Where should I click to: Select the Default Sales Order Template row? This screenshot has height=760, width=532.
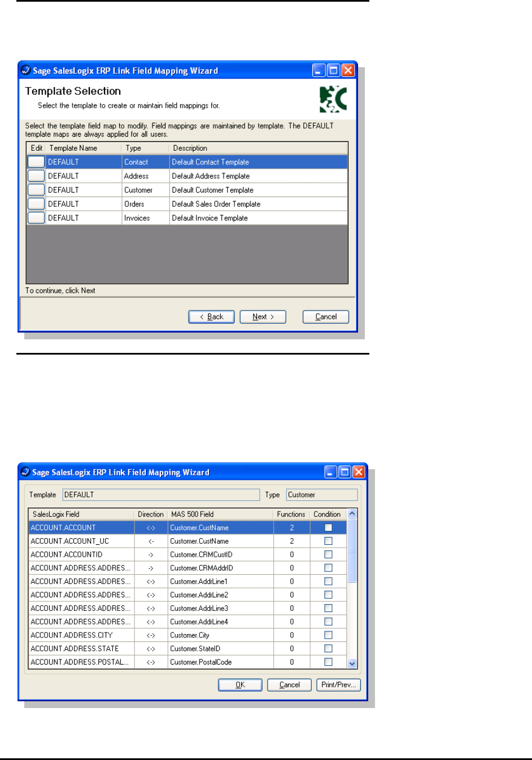click(x=187, y=204)
